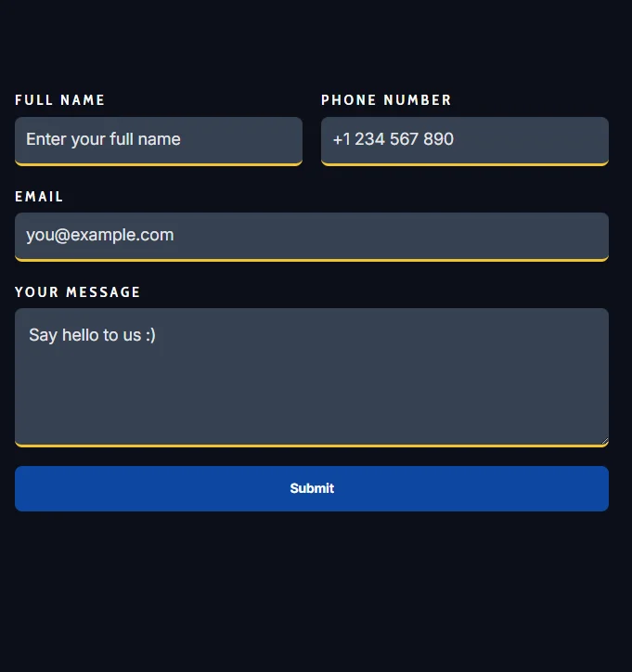Click the '+1 234 567 890' placeholder text
Viewport: 632px width, 672px height.
click(393, 139)
